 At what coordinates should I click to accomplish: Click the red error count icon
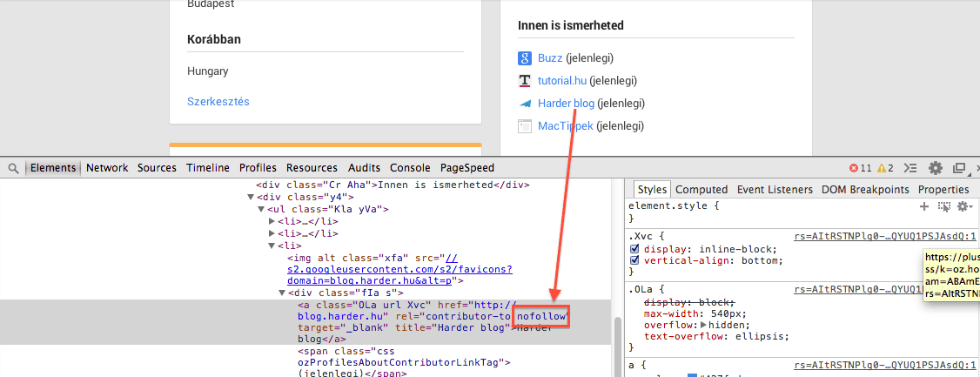(854, 168)
